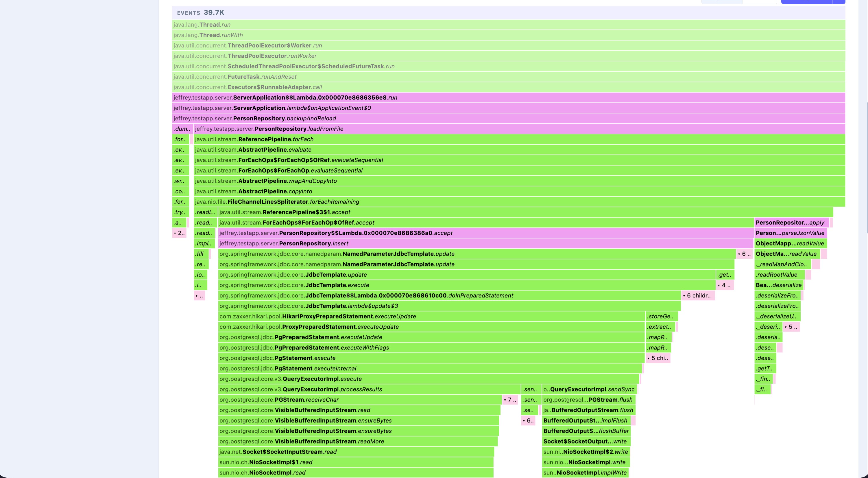Select the FileChannelLinesSpliterator.forEachRemaining frame
868x478 pixels.
(x=519, y=202)
